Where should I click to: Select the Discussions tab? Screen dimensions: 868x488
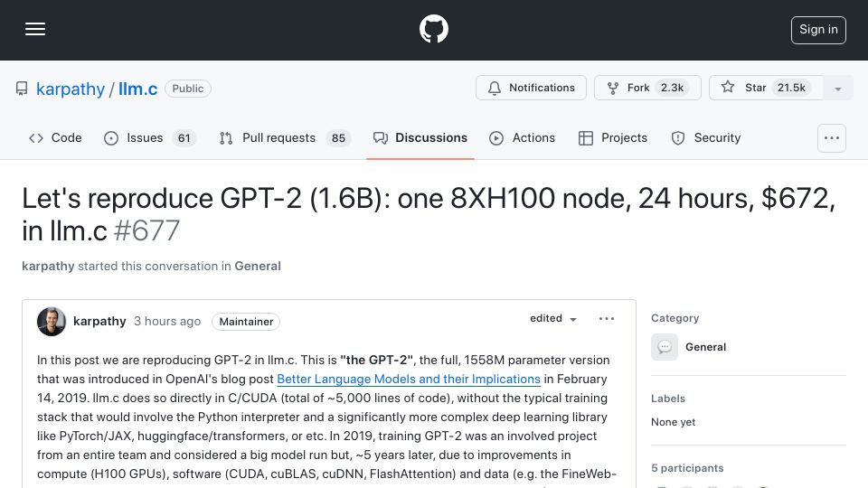(420, 137)
